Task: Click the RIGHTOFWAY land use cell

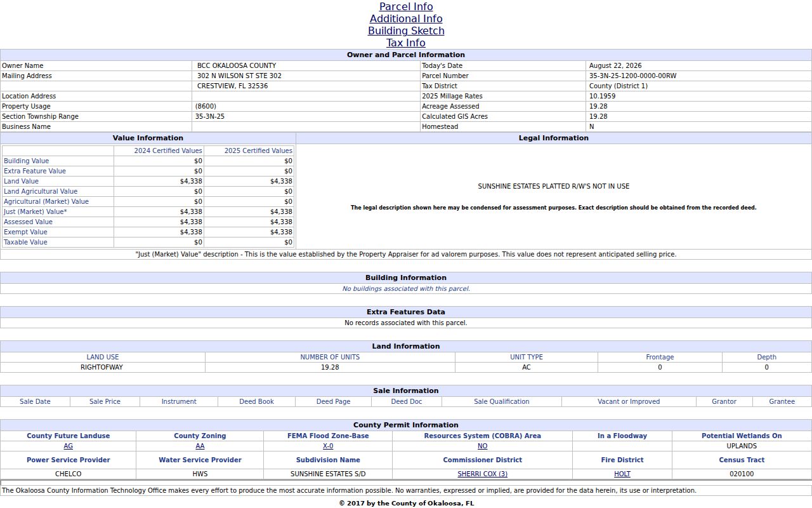Action: [x=101, y=368]
